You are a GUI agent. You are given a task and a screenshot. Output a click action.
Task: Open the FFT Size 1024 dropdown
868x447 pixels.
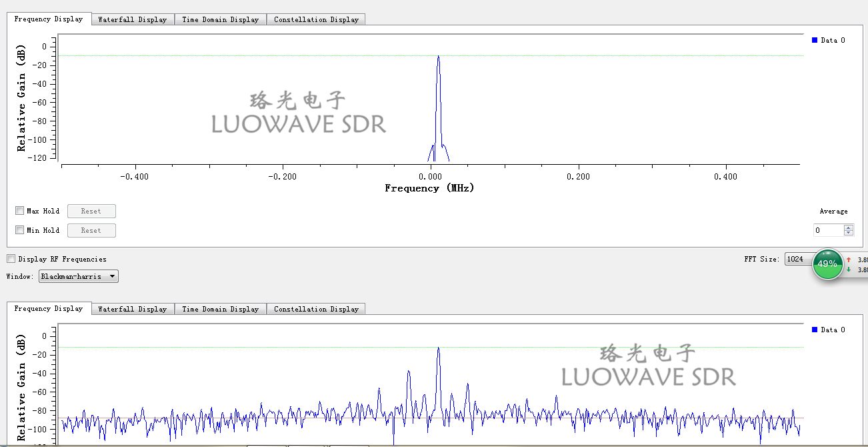point(800,259)
